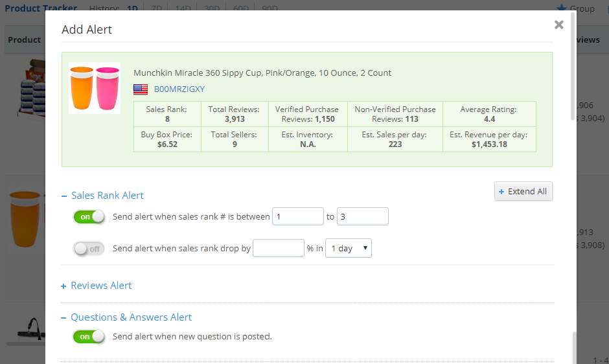Click the sales rank drop percent field
Image resolution: width=609 pixels, height=364 pixels.
pyautogui.click(x=279, y=248)
